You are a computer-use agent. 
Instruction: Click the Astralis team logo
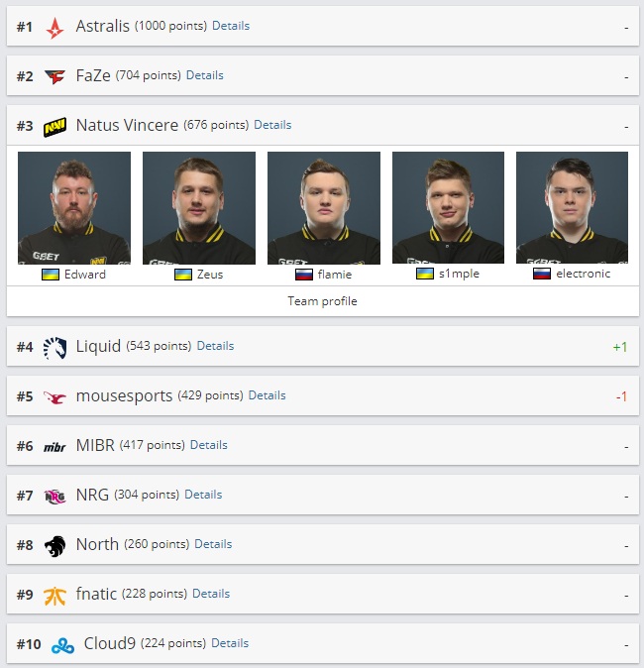54,28
